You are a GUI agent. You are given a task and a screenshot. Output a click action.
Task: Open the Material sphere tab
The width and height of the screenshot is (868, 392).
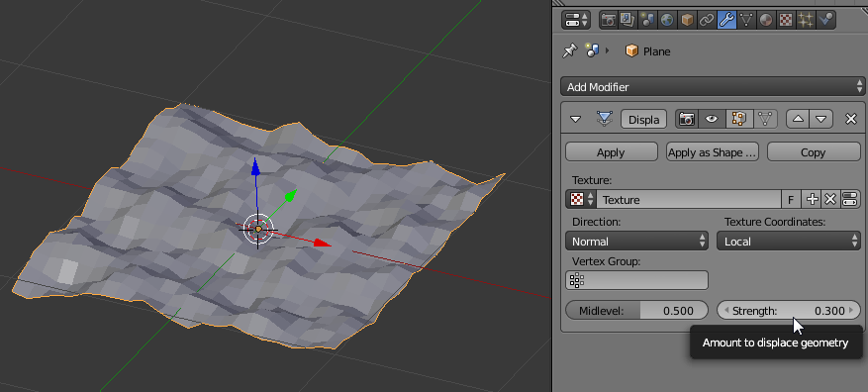pyautogui.click(x=766, y=21)
